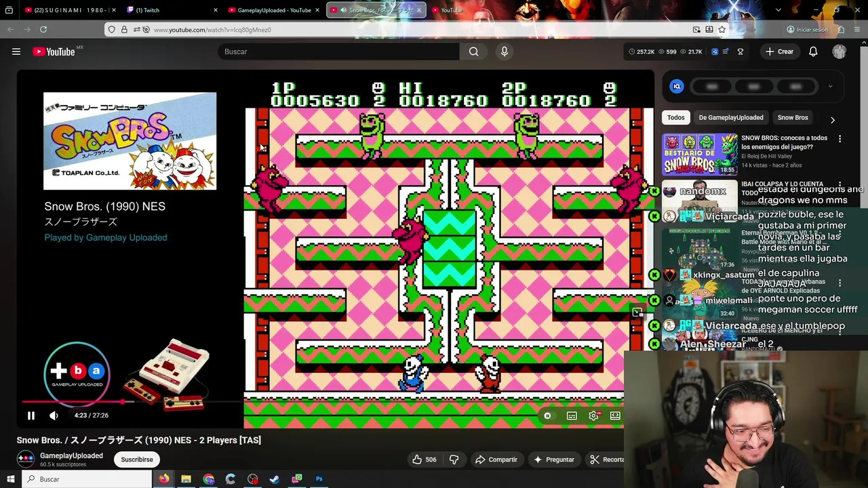Show more filter chips with right arrow

(x=833, y=119)
